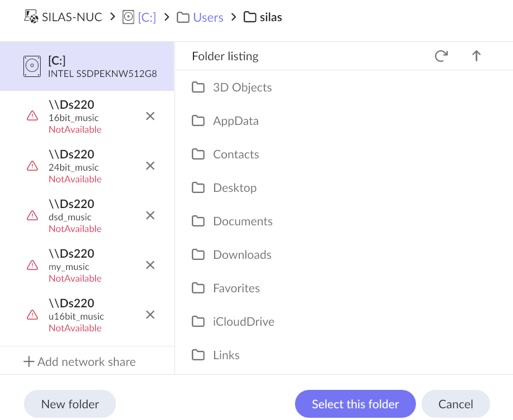Click Add network share

80,362
